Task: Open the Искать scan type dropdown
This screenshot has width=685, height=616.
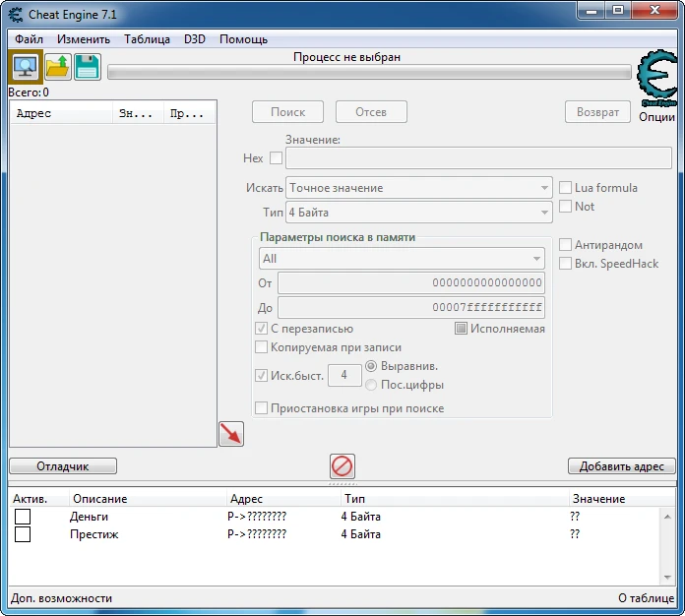Action: coord(419,188)
